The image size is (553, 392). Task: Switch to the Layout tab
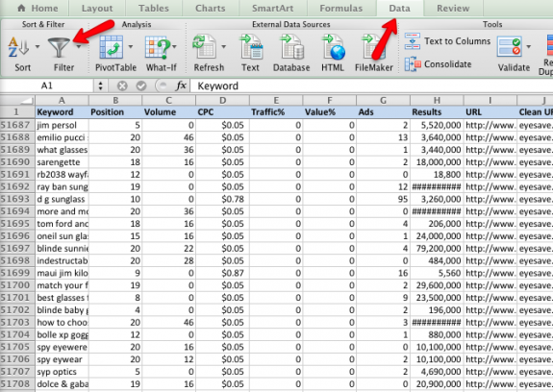point(97,8)
